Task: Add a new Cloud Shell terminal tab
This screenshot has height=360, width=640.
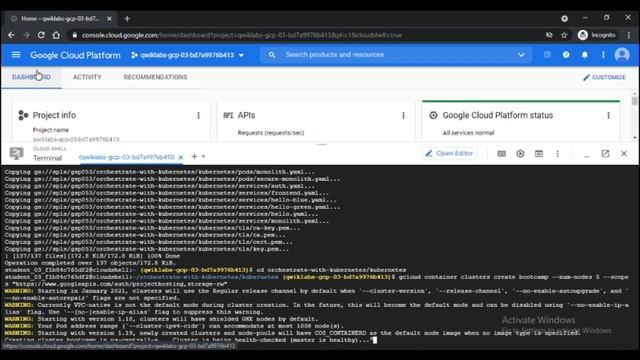Action: 194,156
